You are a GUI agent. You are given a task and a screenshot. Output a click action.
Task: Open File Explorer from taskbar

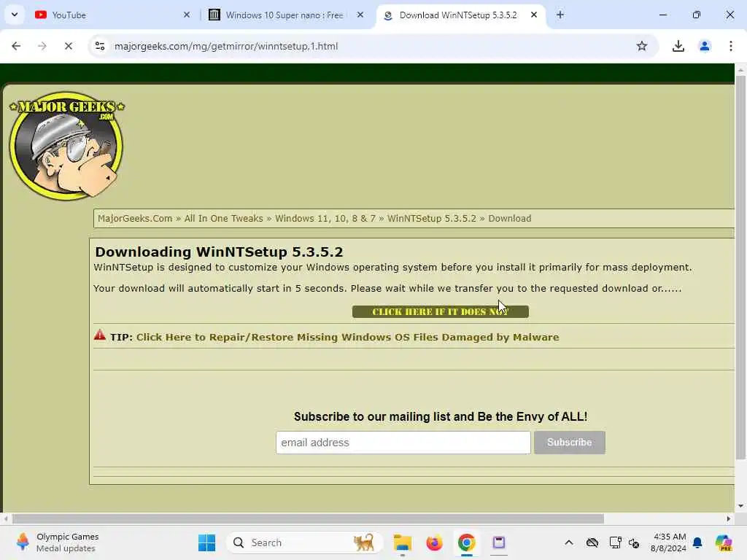pos(403,542)
